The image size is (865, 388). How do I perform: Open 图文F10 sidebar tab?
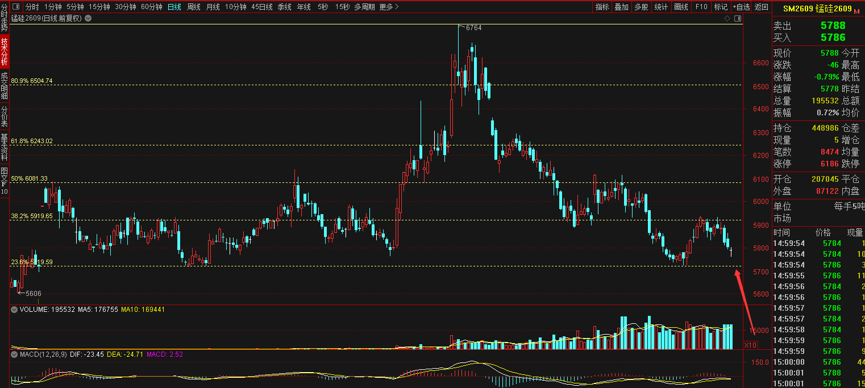point(4,180)
